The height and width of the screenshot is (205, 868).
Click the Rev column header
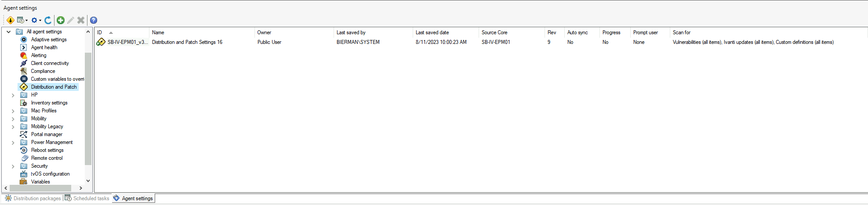pos(555,32)
